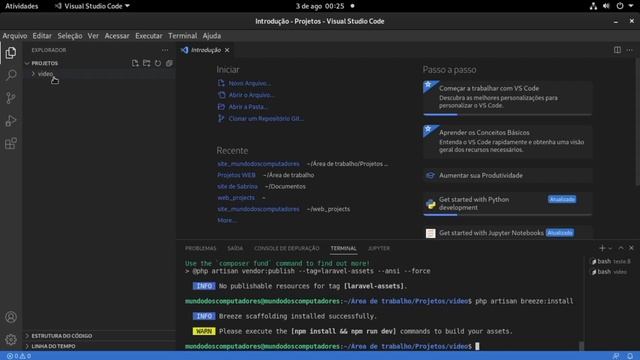Open the Extensions view

pyautogui.click(x=11, y=143)
